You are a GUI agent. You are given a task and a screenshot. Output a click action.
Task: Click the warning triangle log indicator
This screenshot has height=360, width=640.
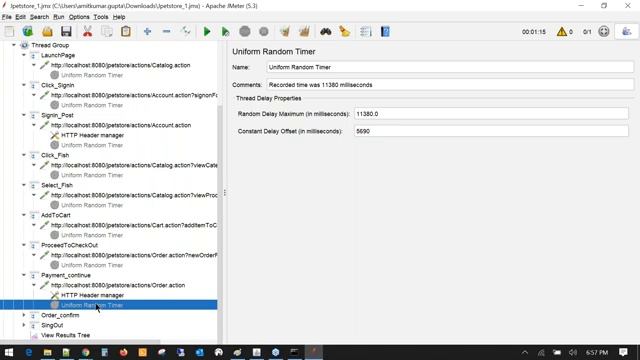[562, 31]
